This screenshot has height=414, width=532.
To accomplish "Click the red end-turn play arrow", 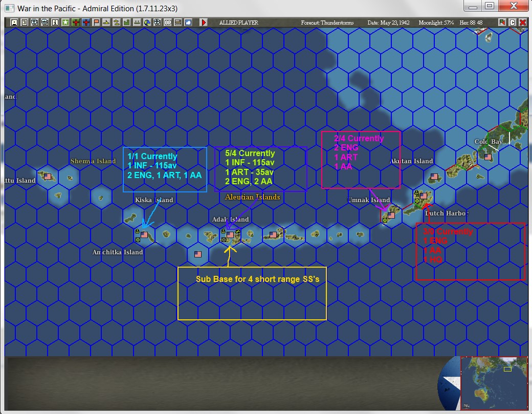I will pyautogui.click(x=204, y=23).
